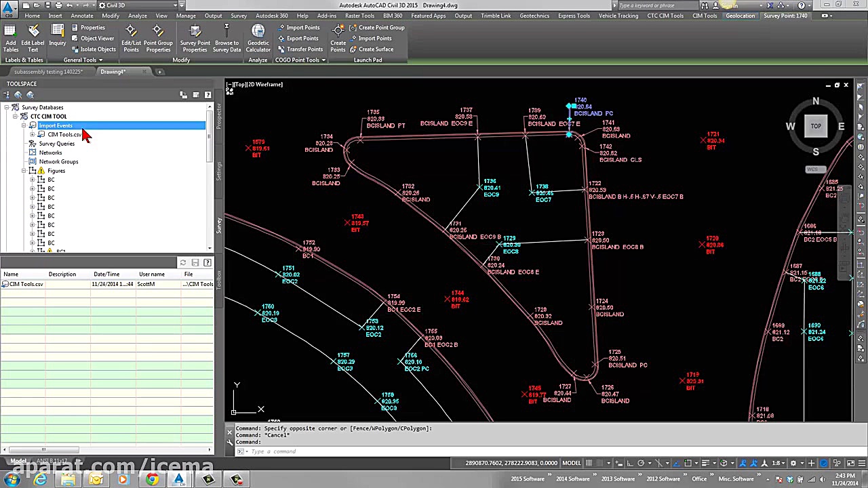Image resolution: width=868 pixels, height=488 pixels.
Task: Click the Plot printer icon in quick access toolbar
Action: point(60,5)
